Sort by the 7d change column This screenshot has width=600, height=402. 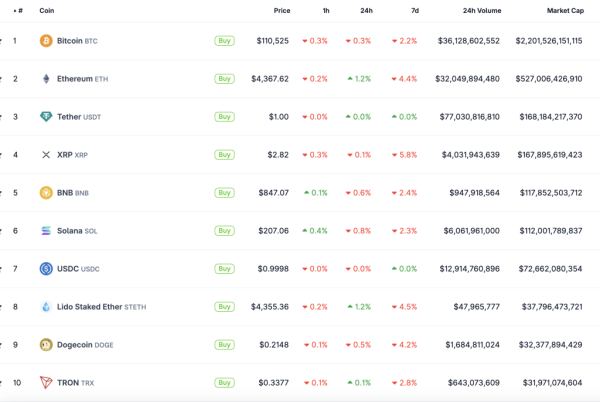click(415, 11)
